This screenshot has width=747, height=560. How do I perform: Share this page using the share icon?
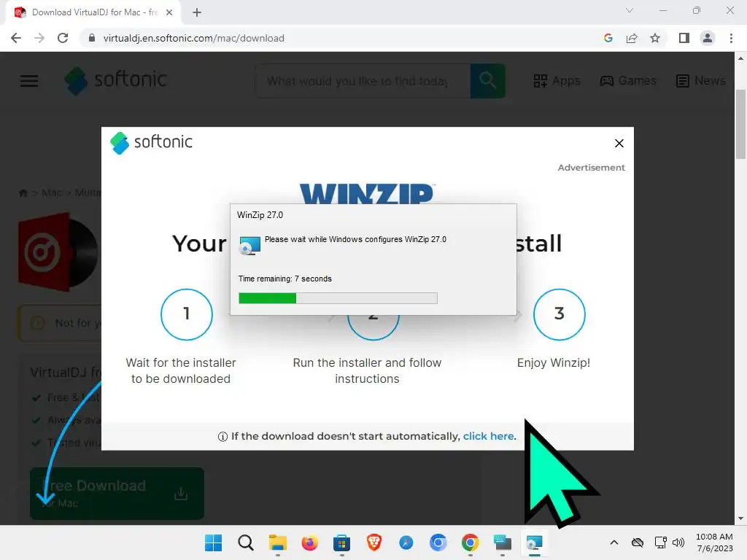pos(632,38)
